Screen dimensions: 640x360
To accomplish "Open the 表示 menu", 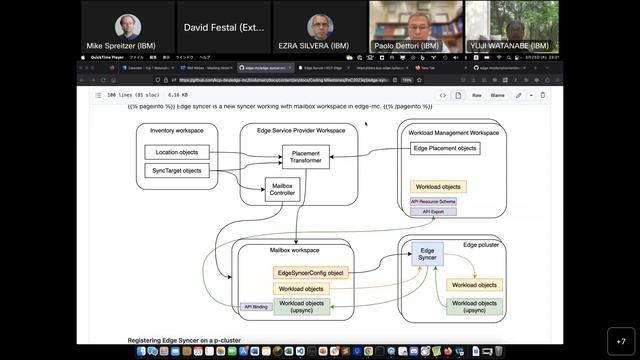I will [x=166, y=58].
